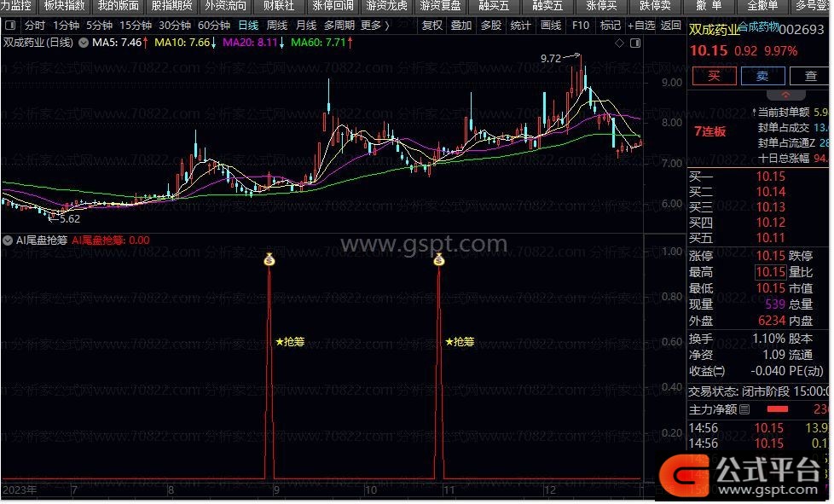Click the 双成药业 stock name in quote panel
Viewport: 834px width, 504px height.
[715, 30]
